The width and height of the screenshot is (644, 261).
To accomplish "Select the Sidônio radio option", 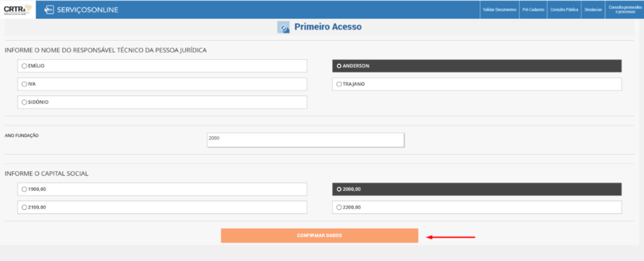I will tap(25, 102).
